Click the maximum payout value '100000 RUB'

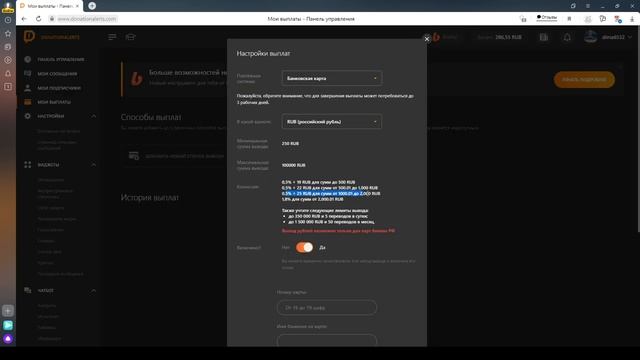293,165
